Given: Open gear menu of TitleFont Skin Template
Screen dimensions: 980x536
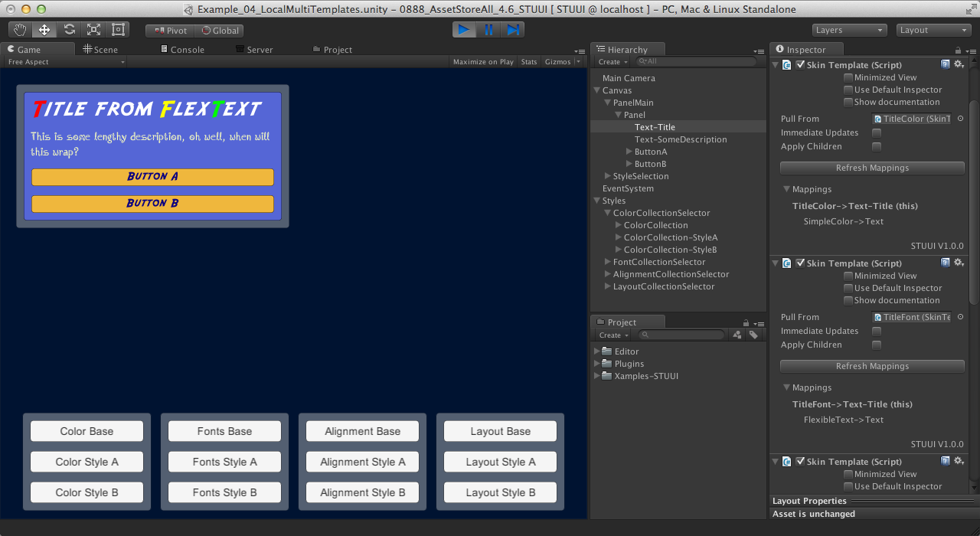Looking at the screenshot, I should 959,263.
